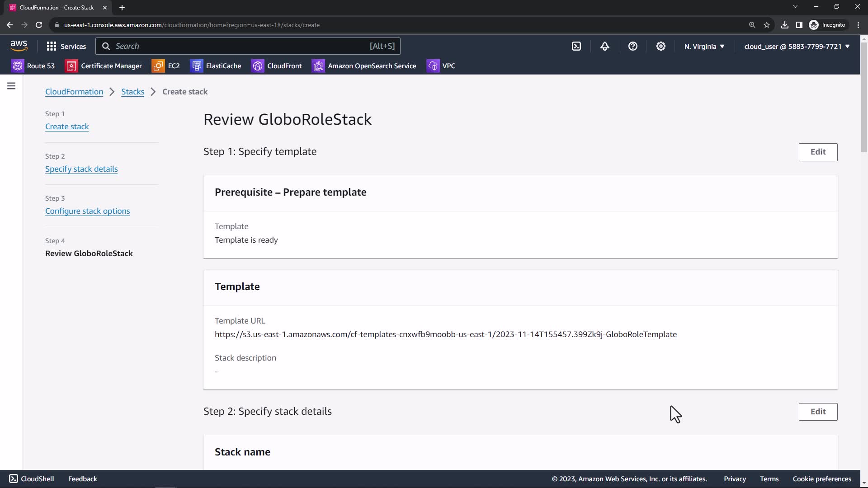
Task: Open the Route 53 service shortcut
Action: [33, 66]
